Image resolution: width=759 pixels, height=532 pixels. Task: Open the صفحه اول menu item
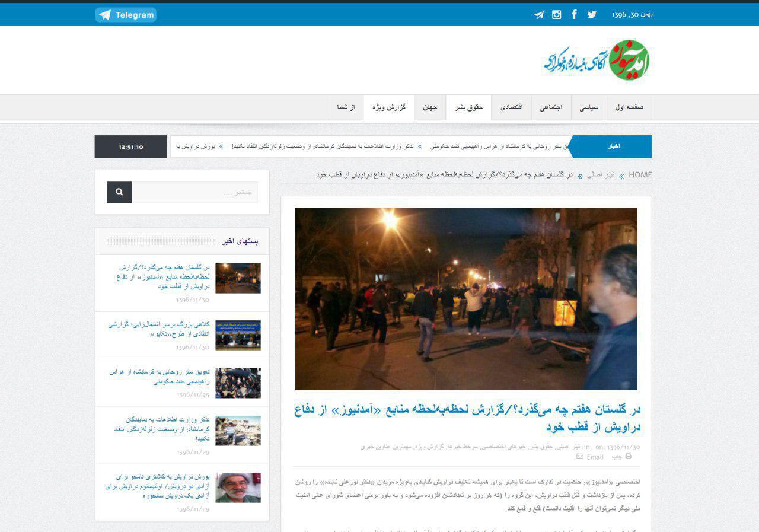629,107
